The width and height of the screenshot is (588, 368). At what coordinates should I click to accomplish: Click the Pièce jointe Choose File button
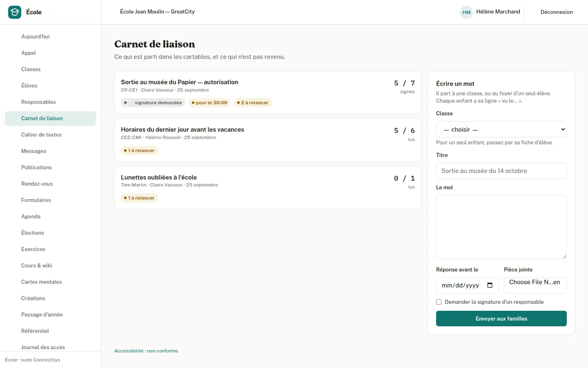[x=535, y=285]
